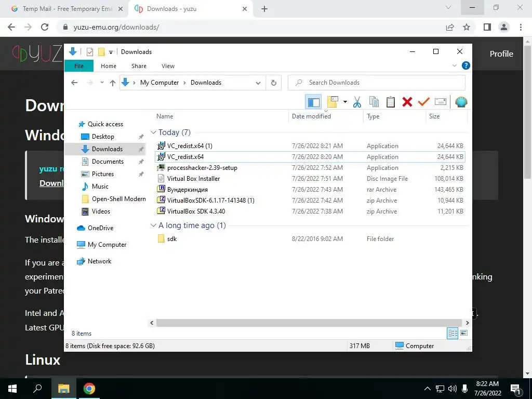
Task: Click New Folder quick access toolbar icon
Action: coord(101,52)
